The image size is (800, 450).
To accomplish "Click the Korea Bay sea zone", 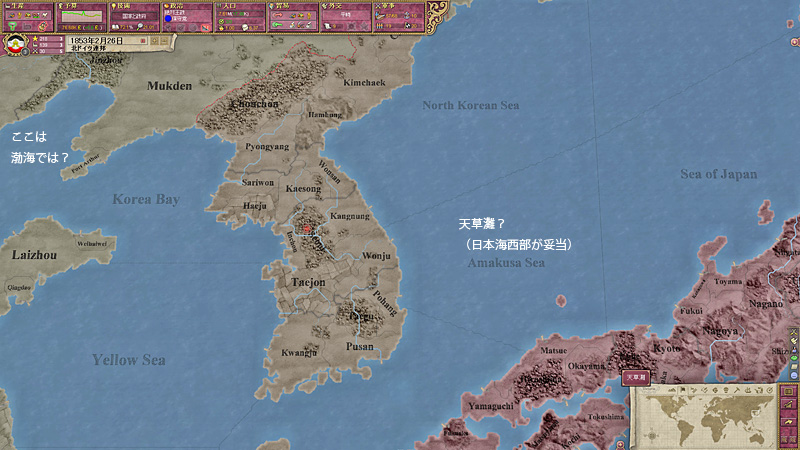I will (146, 199).
